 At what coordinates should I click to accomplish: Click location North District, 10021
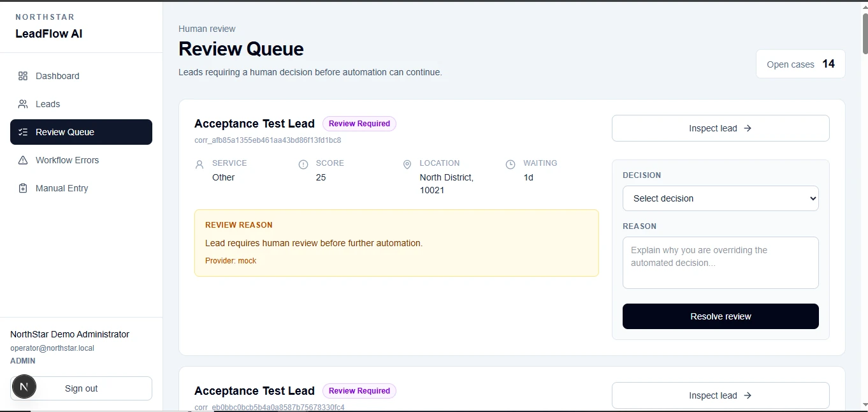(447, 184)
